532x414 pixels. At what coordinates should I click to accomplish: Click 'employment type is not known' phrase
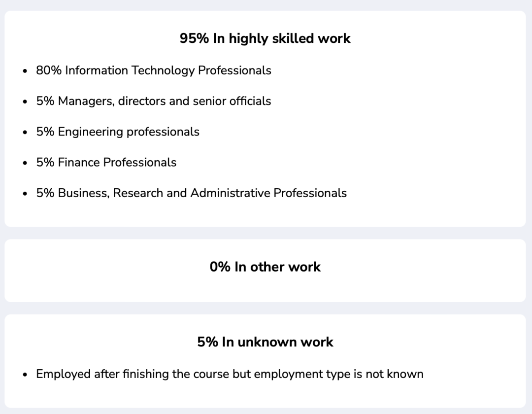coord(338,374)
